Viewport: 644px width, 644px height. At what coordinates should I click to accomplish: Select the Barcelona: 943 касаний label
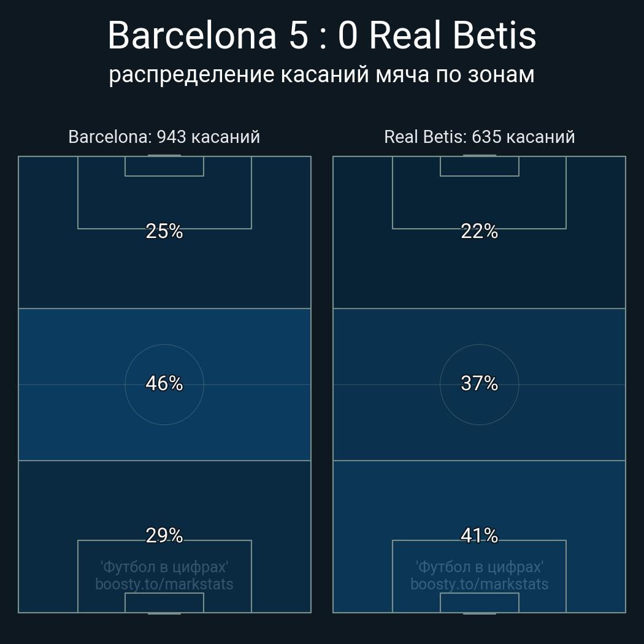(x=164, y=137)
